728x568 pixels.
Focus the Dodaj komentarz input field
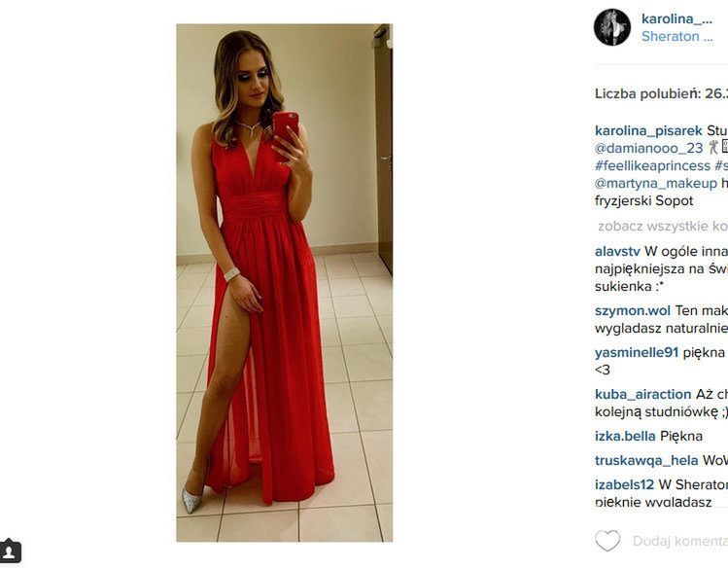pyautogui.click(x=680, y=541)
